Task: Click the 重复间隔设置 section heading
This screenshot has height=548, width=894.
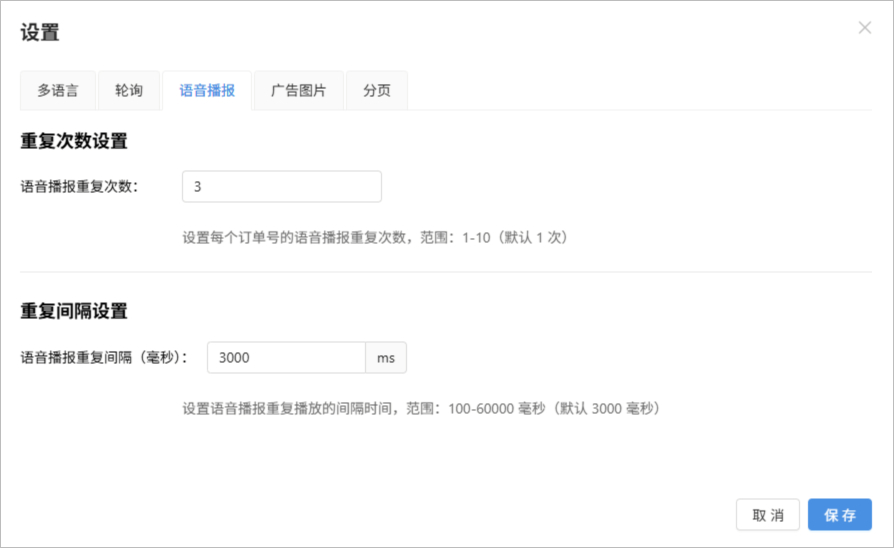Action: pos(74,311)
